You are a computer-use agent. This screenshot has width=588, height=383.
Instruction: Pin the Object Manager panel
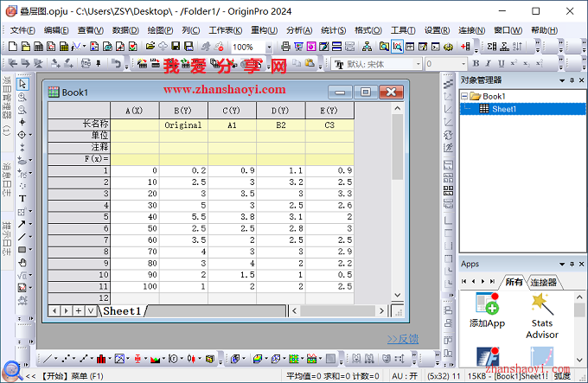tap(572, 80)
